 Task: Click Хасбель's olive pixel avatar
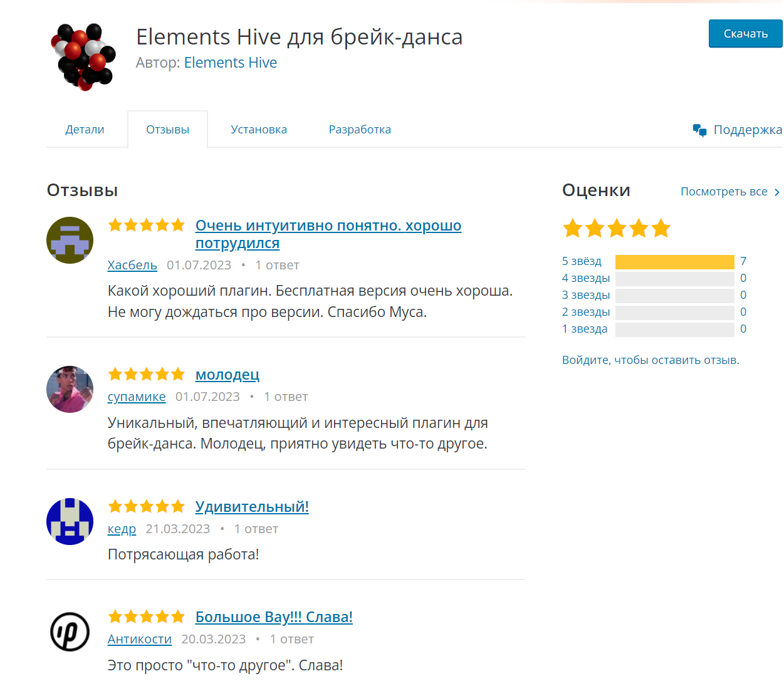click(x=70, y=240)
